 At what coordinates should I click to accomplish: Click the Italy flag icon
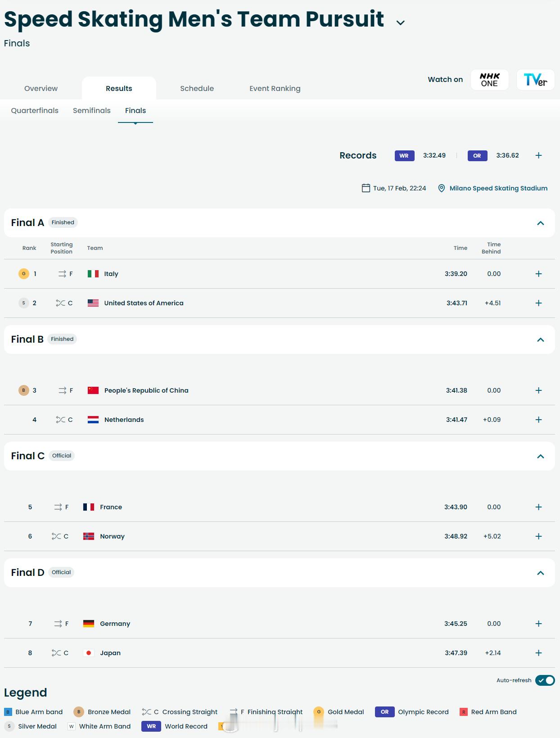point(93,274)
